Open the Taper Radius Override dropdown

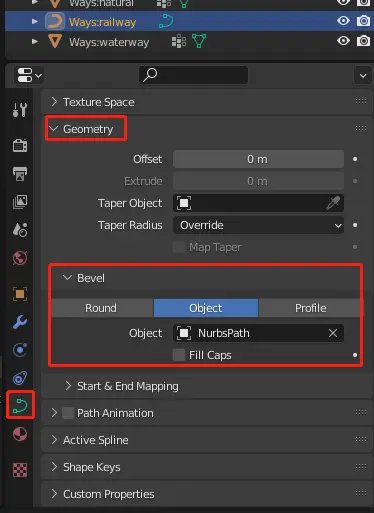tap(258, 225)
